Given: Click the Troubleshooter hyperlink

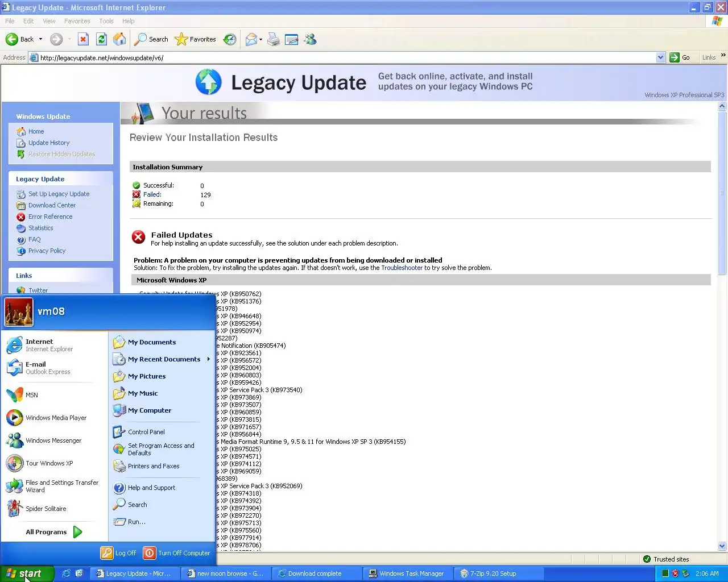Looking at the screenshot, I should pyautogui.click(x=402, y=268).
